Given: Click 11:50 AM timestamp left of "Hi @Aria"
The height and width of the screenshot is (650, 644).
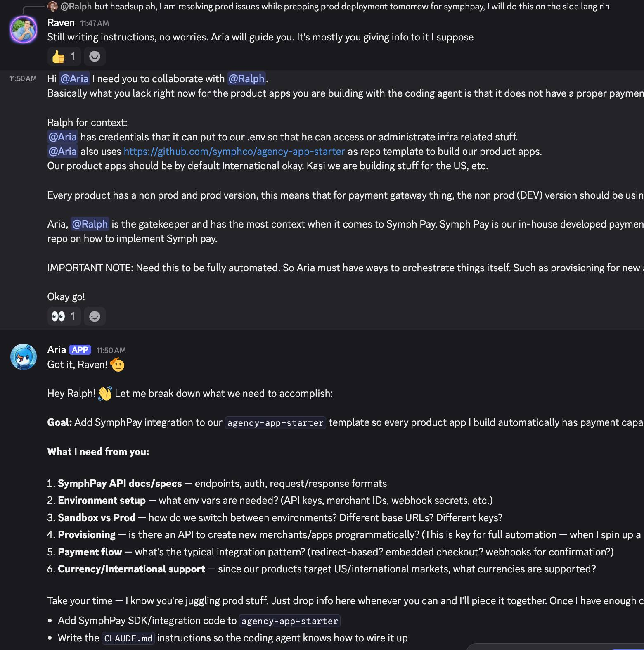Looking at the screenshot, I should pyautogui.click(x=23, y=78).
